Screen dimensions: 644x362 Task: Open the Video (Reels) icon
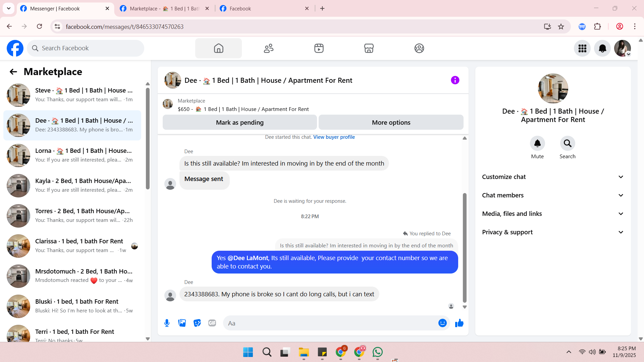(319, 48)
